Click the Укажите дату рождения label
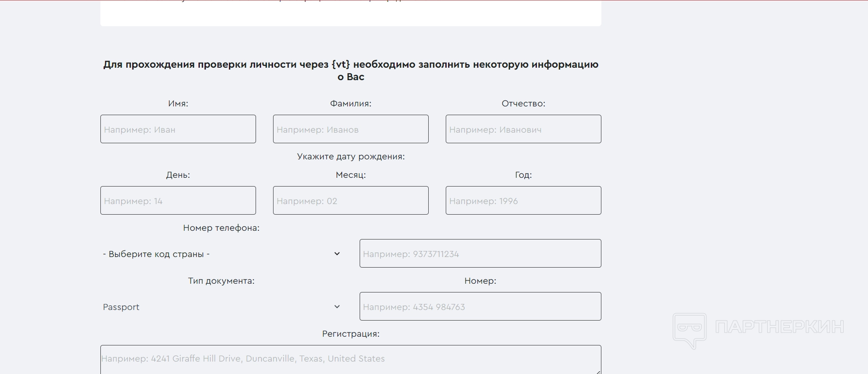 pos(350,157)
